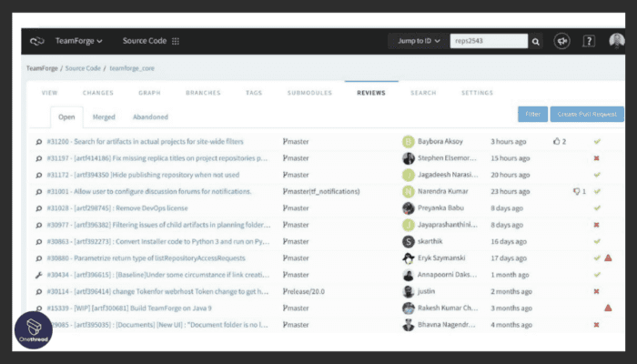The image size is (637, 364).
Task: Click the Filter button
Action: pos(532,115)
